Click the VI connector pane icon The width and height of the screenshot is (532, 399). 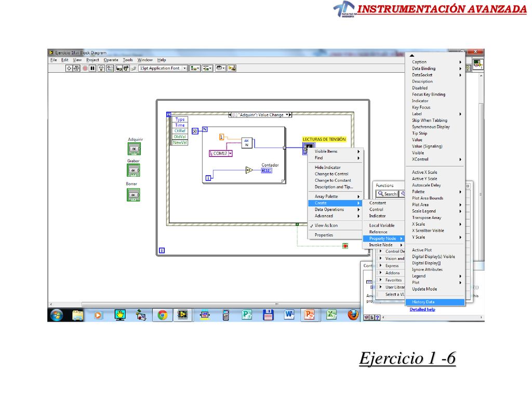click(x=478, y=64)
